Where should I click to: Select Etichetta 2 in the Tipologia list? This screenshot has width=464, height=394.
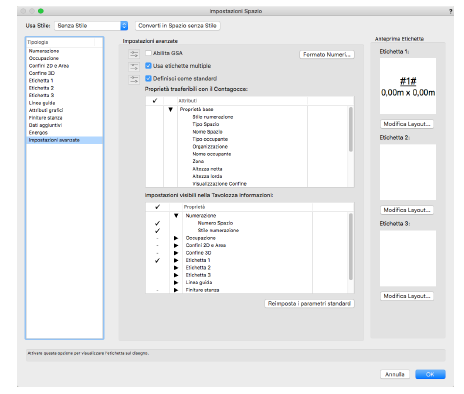pos(64,88)
